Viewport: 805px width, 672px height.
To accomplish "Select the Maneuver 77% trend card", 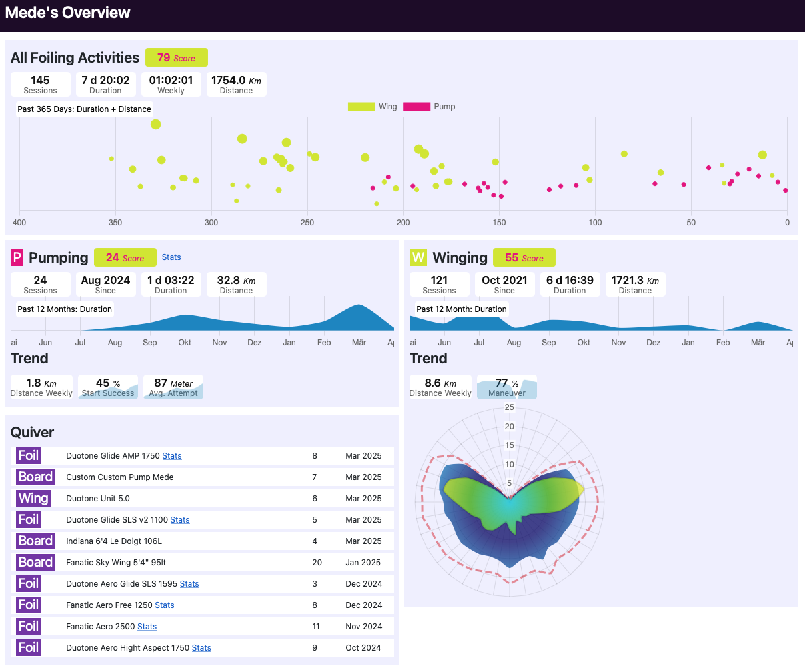I will click(507, 387).
